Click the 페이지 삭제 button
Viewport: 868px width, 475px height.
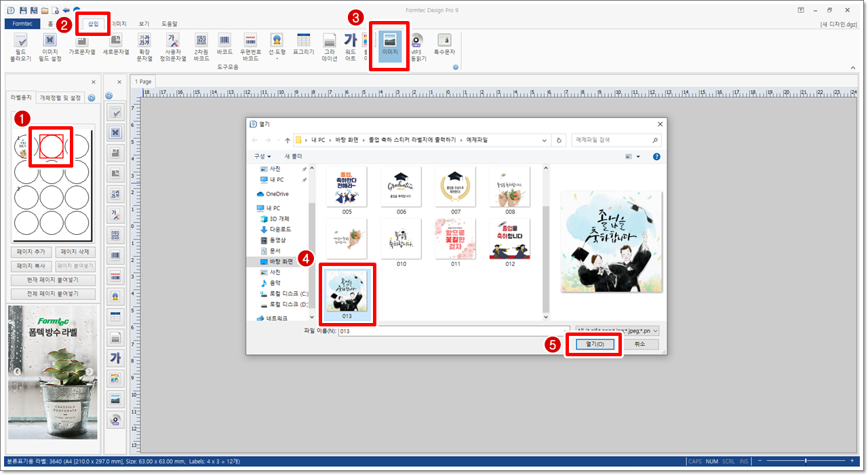(x=75, y=252)
